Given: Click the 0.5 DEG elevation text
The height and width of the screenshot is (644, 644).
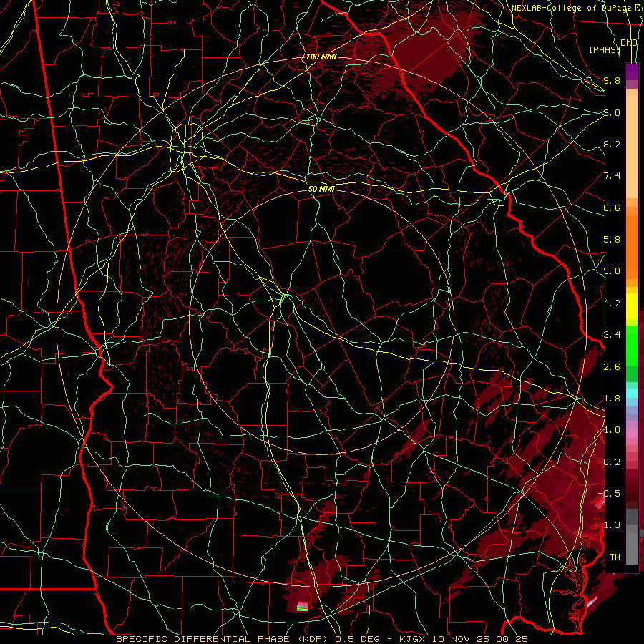Looking at the screenshot, I should pyautogui.click(x=357, y=639).
